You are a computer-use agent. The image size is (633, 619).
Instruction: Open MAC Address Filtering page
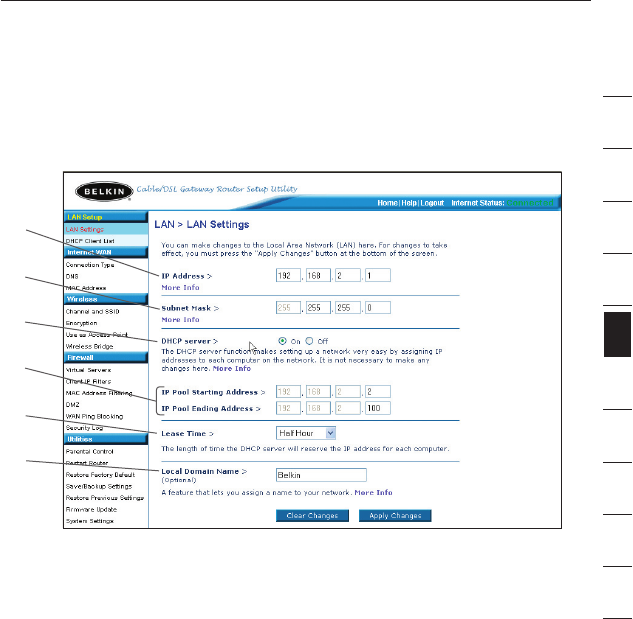99,393
